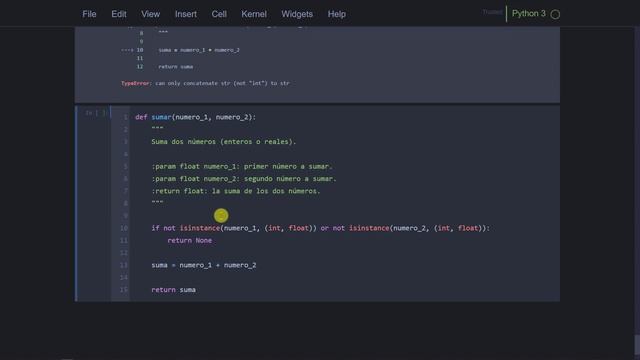Open the Kernel menu

tap(254, 14)
